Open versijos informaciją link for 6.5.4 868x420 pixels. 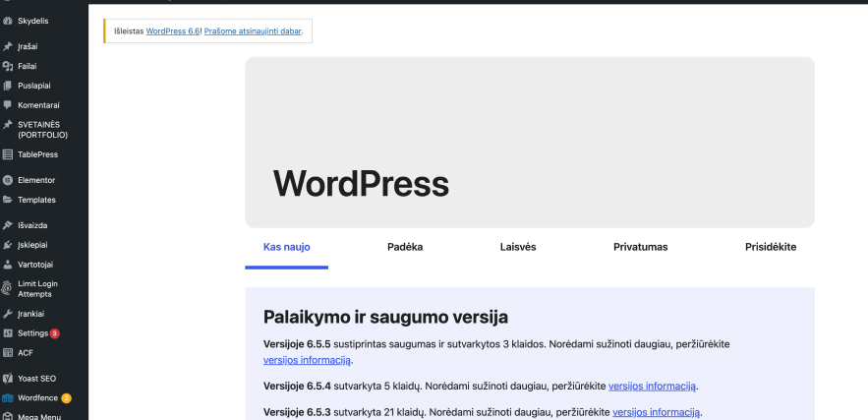point(652,387)
